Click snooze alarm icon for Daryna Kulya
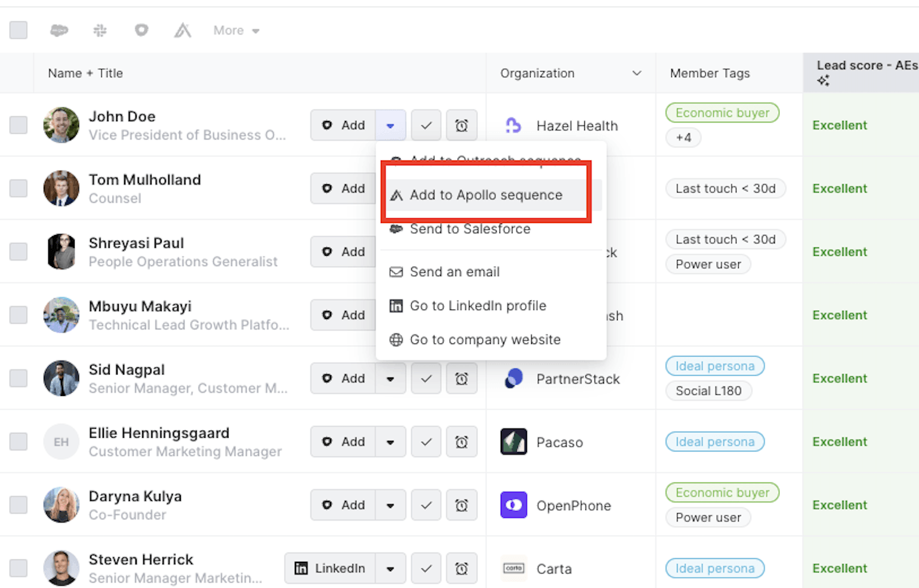The image size is (919, 588). pos(462,505)
